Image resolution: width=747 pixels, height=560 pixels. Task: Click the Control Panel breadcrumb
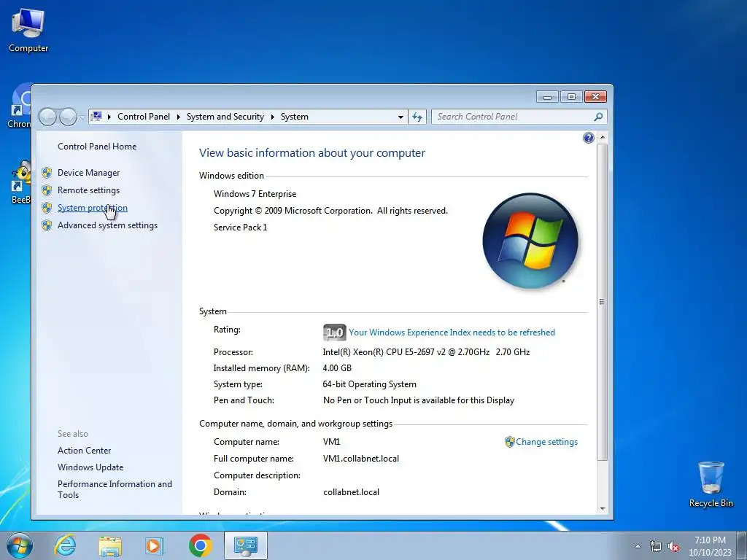tap(144, 117)
